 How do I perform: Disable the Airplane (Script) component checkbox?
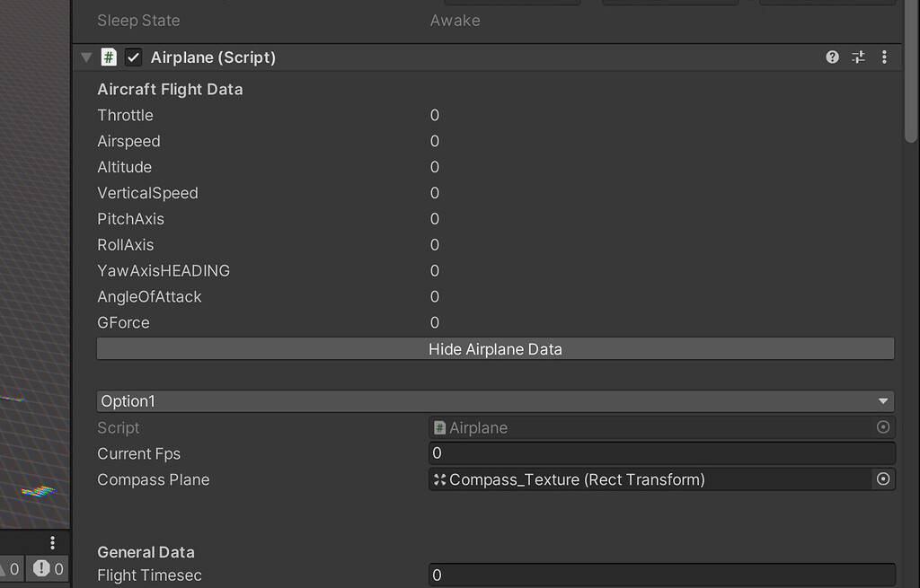tap(131, 57)
